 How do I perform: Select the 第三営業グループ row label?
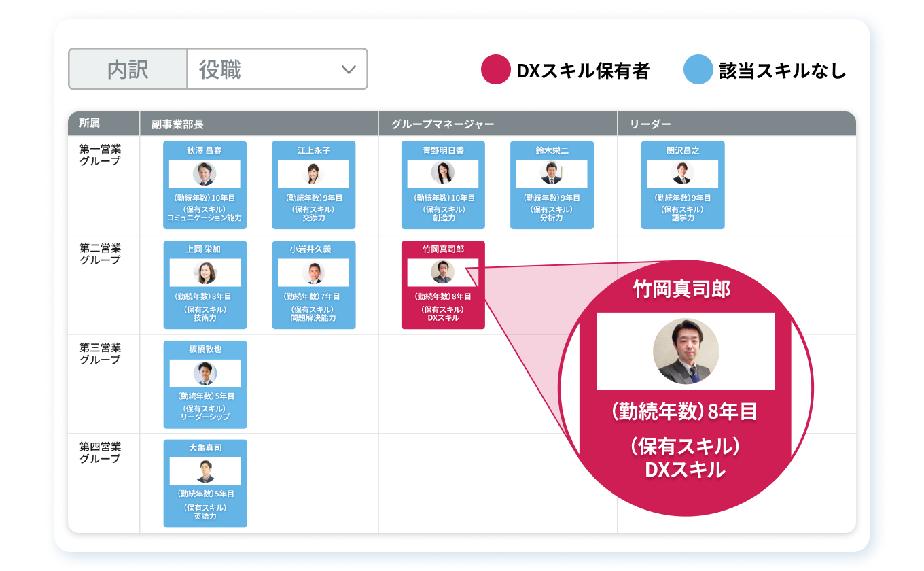click(101, 354)
